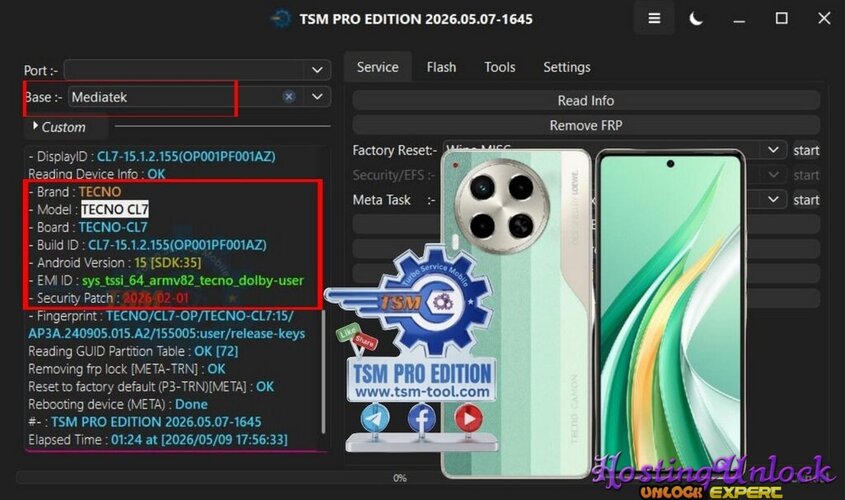Viewport: 845px width, 500px height.
Task: Switch to the Service tab
Action: pyautogui.click(x=377, y=67)
